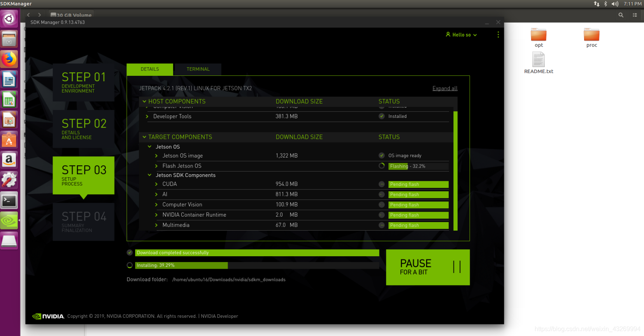Navigate forward in the file manager
Screen dimensions: 644x336
pyautogui.click(x=39, y=15)
